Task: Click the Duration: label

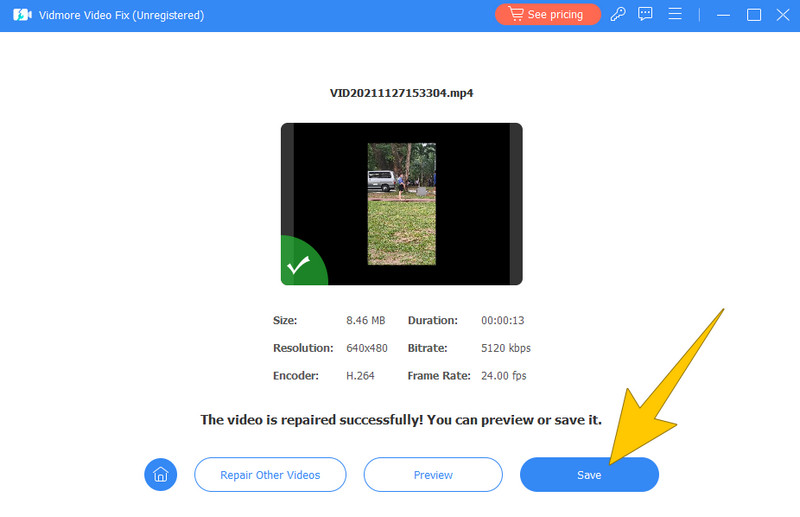Action: pos(433,321)
